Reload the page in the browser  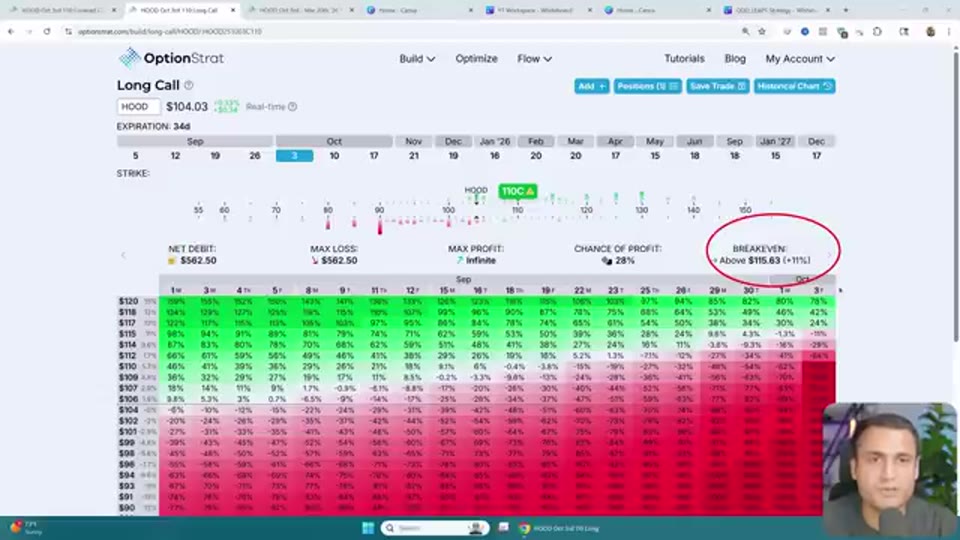(x=47, y=31)
